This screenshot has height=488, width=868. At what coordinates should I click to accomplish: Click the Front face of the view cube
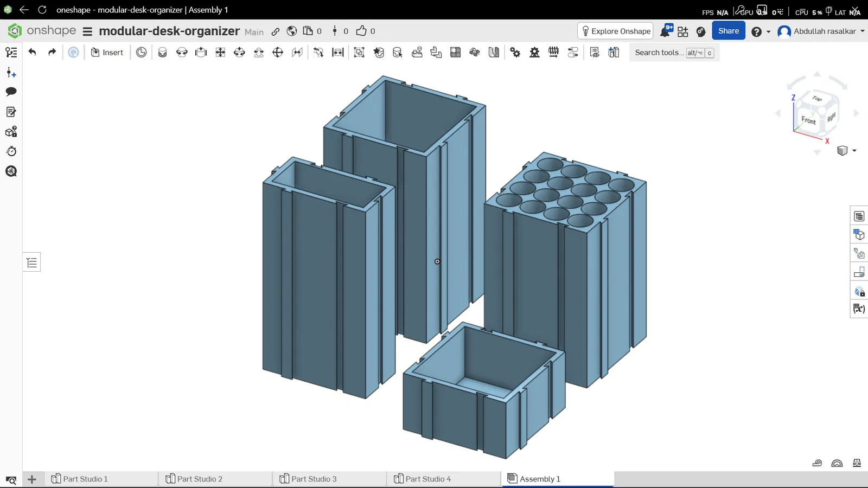[x=808, y=120]
